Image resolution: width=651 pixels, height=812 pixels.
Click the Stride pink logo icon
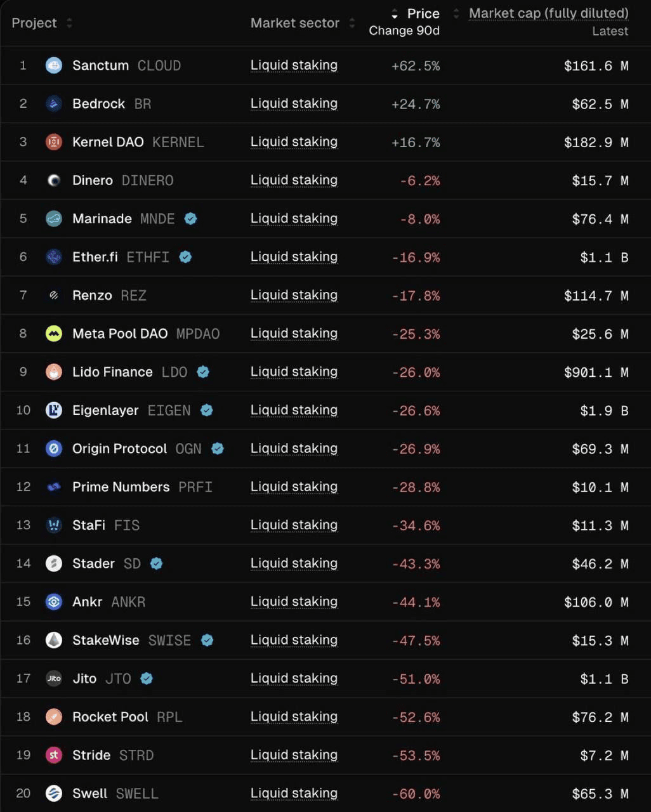tap(54, 755)
